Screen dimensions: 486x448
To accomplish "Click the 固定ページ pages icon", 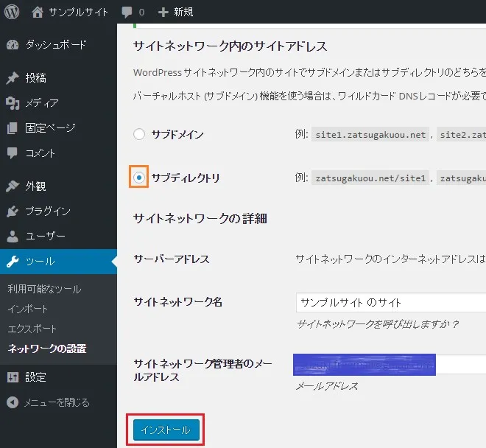I will coord(13,128).
